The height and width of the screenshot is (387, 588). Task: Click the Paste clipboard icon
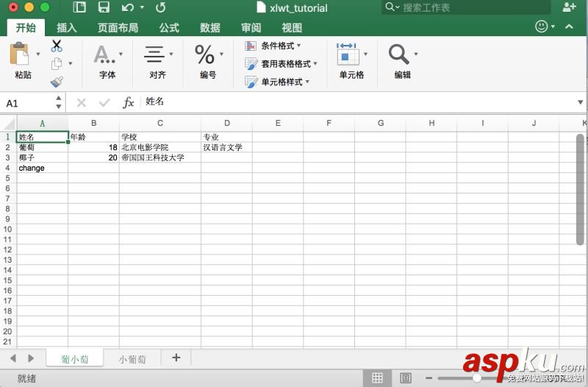[19, 54]
